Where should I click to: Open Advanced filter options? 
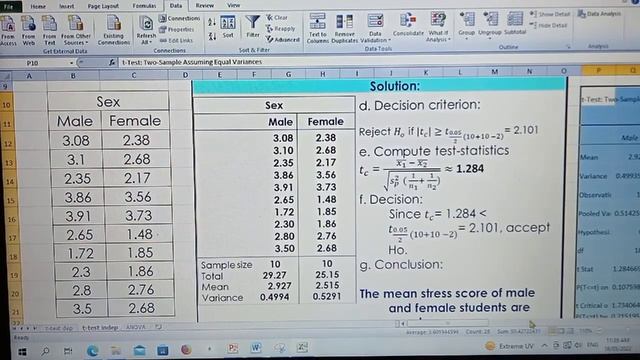[282, 40]
